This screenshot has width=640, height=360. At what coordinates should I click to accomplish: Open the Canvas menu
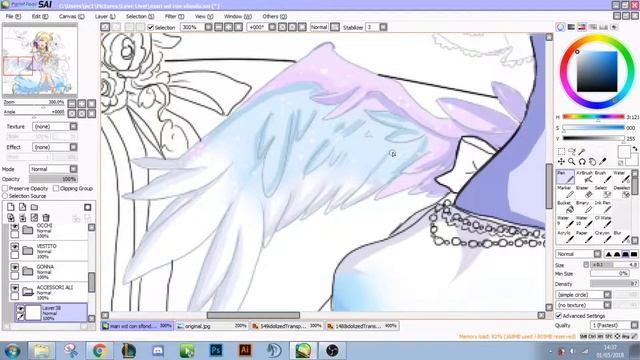(71, 16)
